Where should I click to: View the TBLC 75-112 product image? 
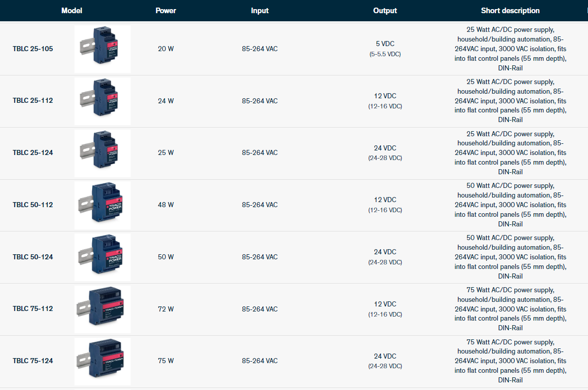(102, 309)
